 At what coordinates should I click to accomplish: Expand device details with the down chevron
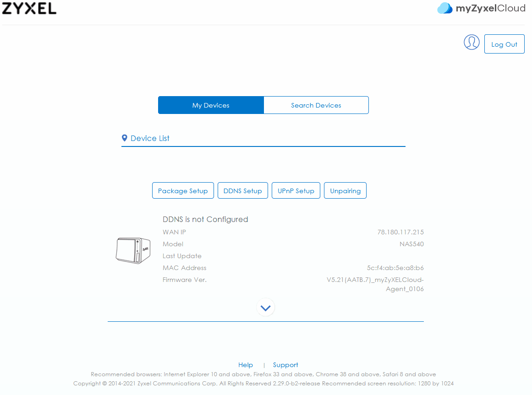click(x=265, y=308)
